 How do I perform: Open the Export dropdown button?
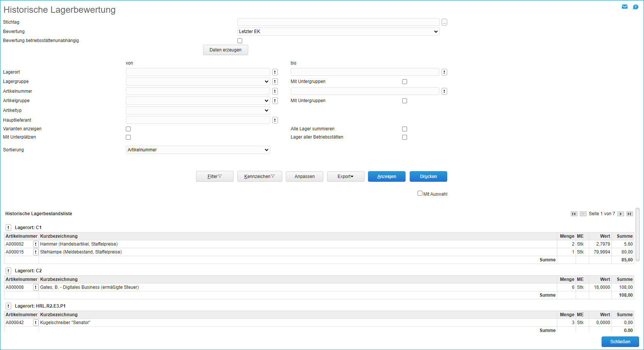pyautogui.click(x=346, y=177)
